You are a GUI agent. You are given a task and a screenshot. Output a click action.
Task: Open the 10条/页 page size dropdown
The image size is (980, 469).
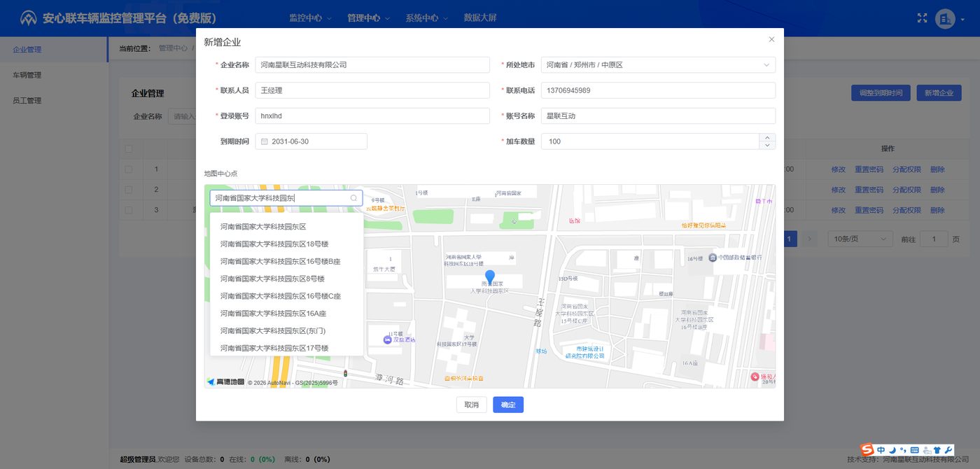pos(860,239)
